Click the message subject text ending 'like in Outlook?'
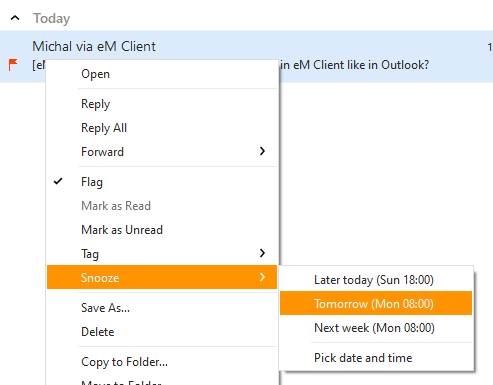Image resolution: width=493 pixels, height=385 pixels. (x=354, y=65)
